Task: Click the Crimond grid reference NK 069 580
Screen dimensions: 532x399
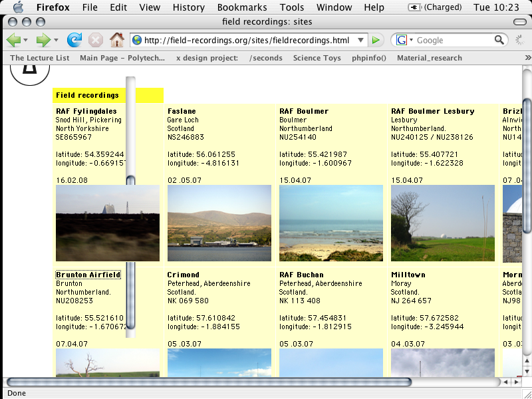Action: click(x=188, y=301)
